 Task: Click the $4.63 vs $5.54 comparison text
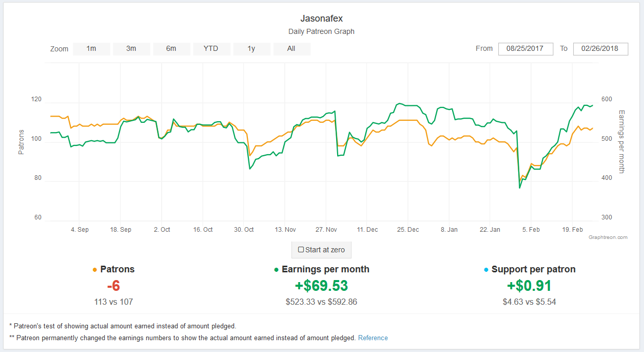[x=530, y=302]
